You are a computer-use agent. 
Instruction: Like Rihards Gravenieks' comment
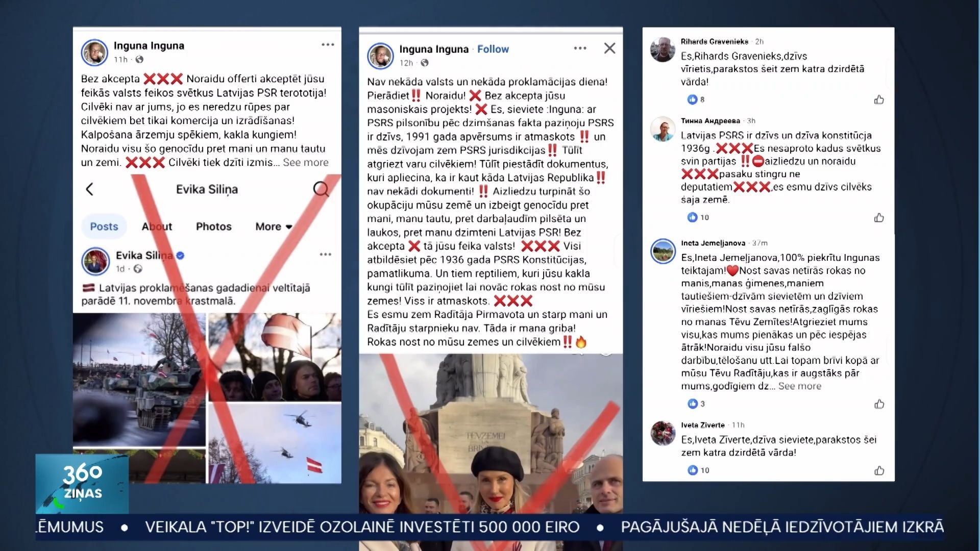pyautogui.click(x=879, y=99)
